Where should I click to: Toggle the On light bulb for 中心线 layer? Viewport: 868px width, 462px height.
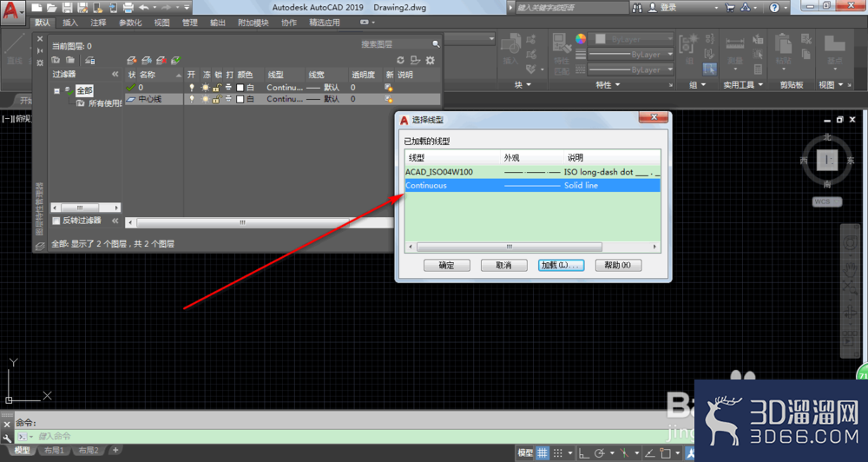(192, 99)
